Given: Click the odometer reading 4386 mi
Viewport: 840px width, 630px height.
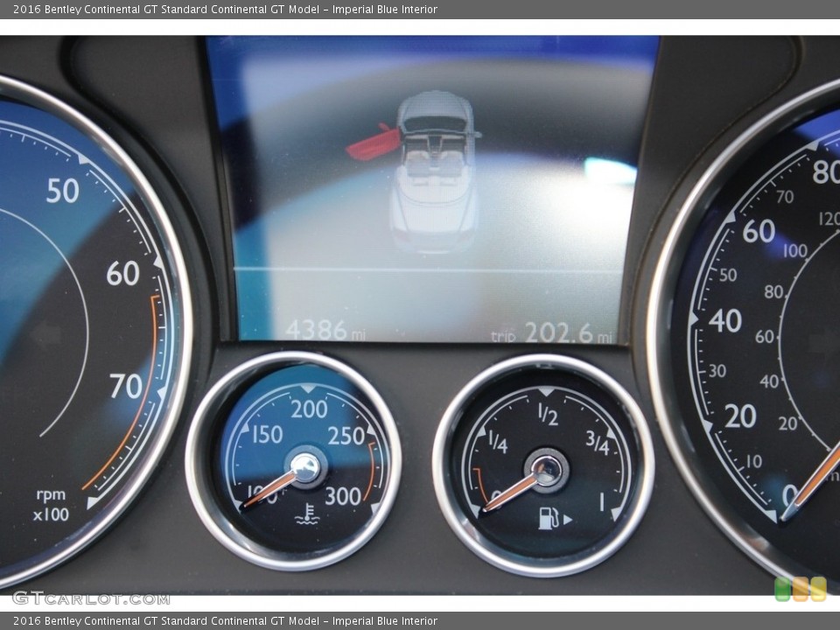Looking at the screenshot, I should pyautogui.click(x=325, y=330).
